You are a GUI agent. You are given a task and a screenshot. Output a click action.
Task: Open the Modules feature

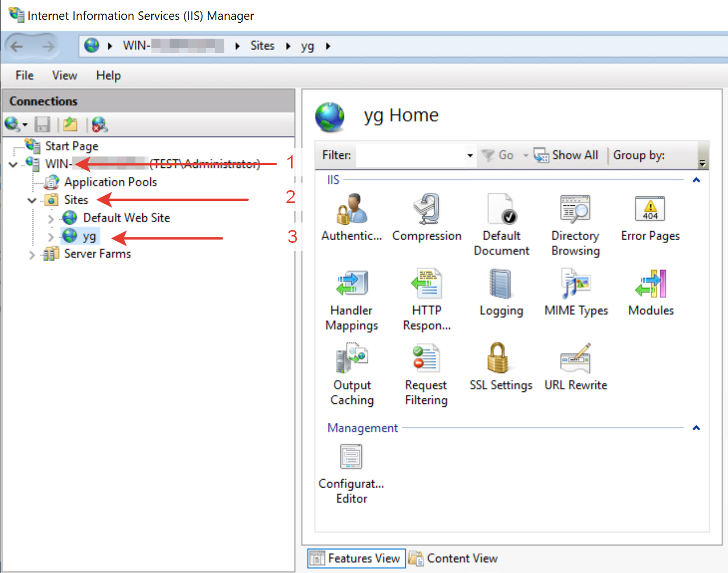tap(651, 292)
